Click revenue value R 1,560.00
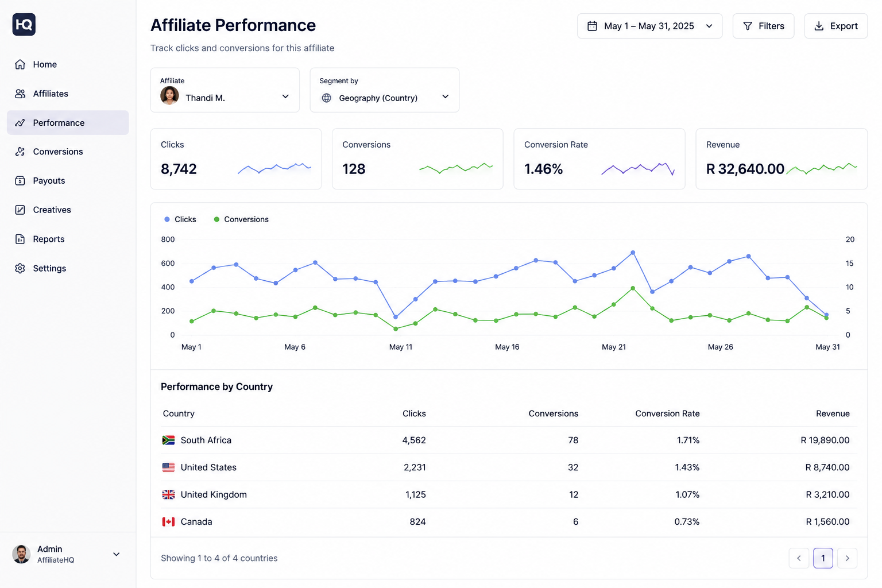Viewport: 882px width, 588px height. 827,522
